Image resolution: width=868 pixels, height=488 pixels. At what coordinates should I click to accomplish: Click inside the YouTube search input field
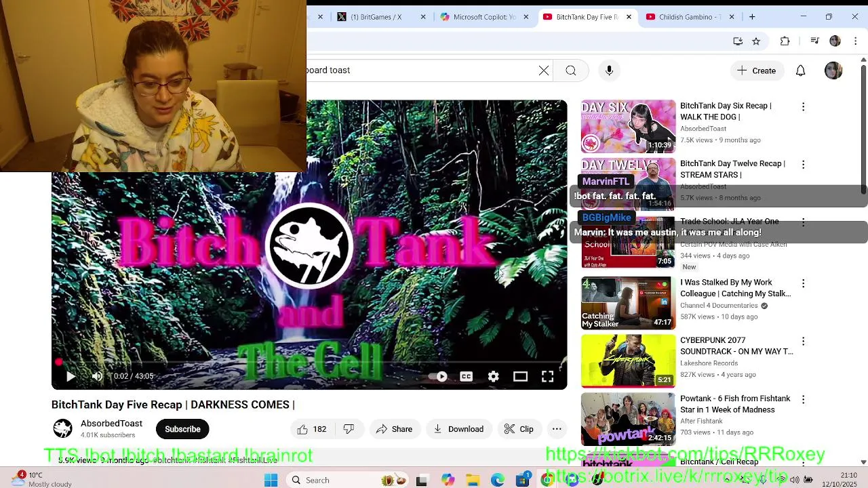click(x=420, y=70)
